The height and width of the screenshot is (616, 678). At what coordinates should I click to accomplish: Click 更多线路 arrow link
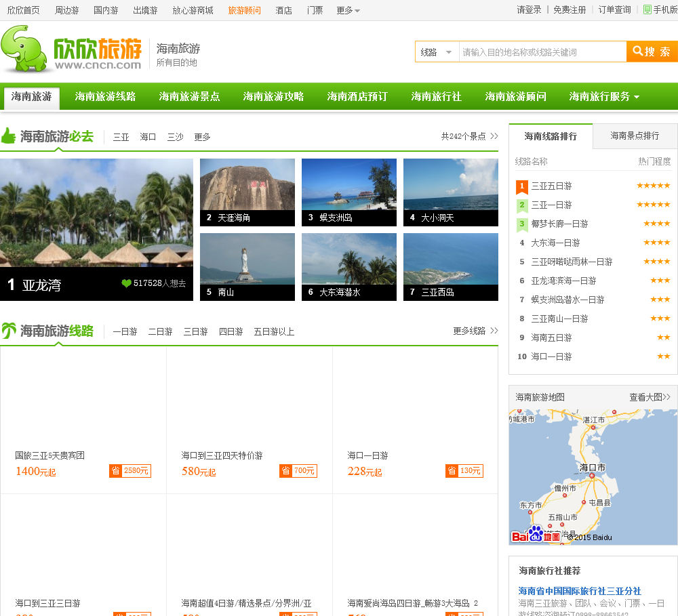(476, 331)
